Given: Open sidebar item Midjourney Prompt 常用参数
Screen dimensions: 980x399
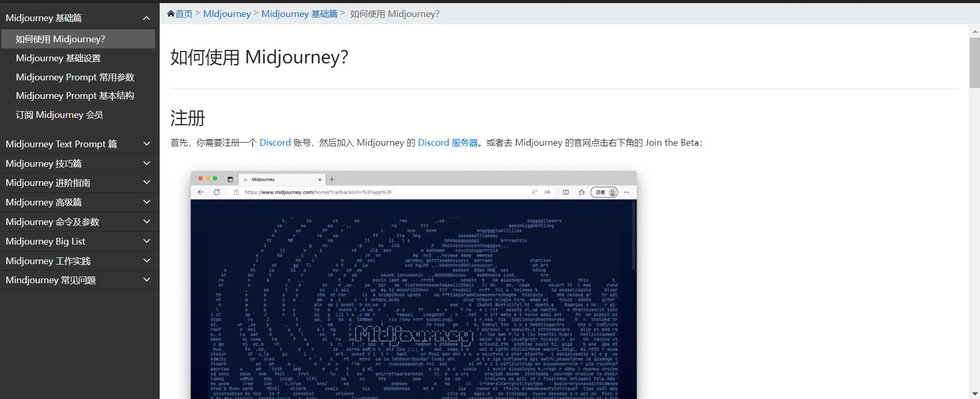Looking at the screenshot, I should pos(75,77).
